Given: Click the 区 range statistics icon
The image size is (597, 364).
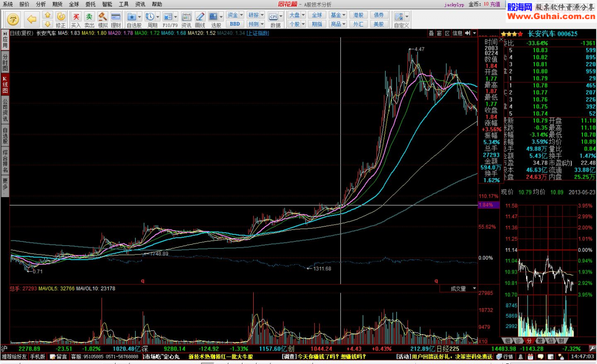Looking at the screenshot, I should click(447, 33).
